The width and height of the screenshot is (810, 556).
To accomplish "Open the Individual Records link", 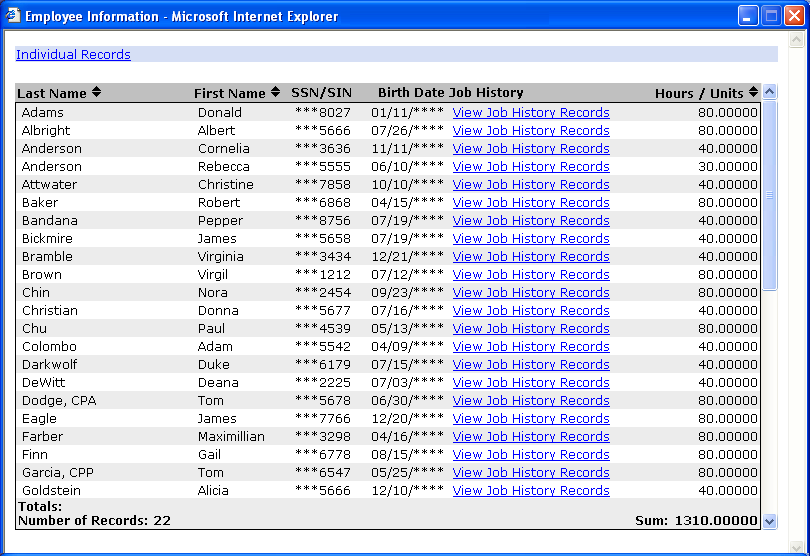I will (73, 55).
